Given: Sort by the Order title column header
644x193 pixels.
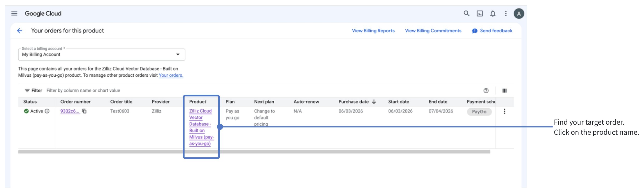Looking at the screenshot, I should pyautogui.click(x=121, y=102).
